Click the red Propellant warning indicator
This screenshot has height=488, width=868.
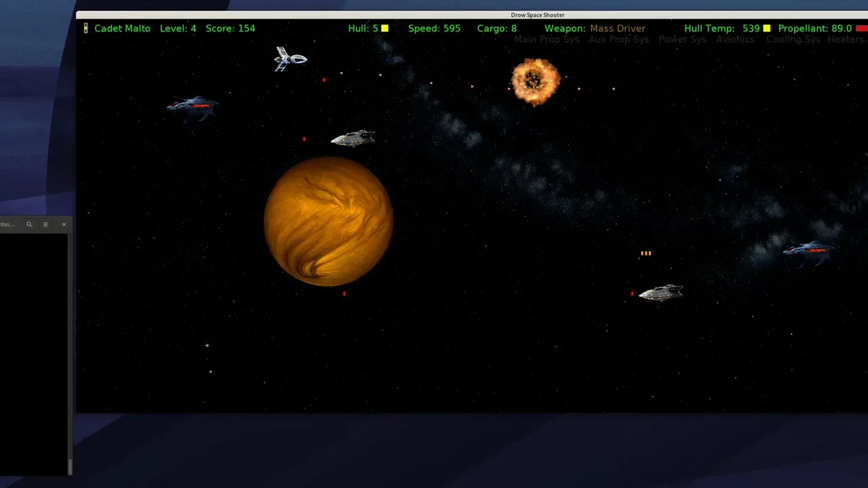(861, 28)
